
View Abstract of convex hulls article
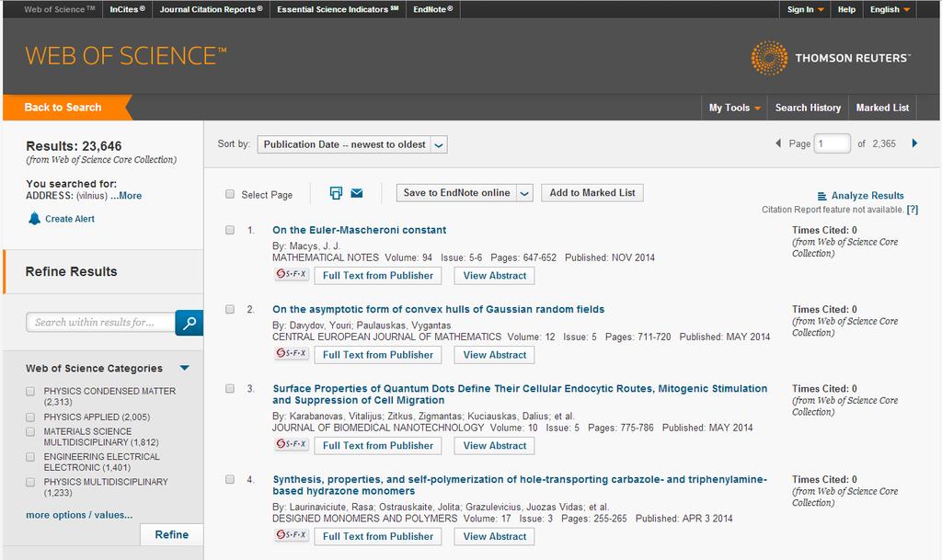pos(494,355)
